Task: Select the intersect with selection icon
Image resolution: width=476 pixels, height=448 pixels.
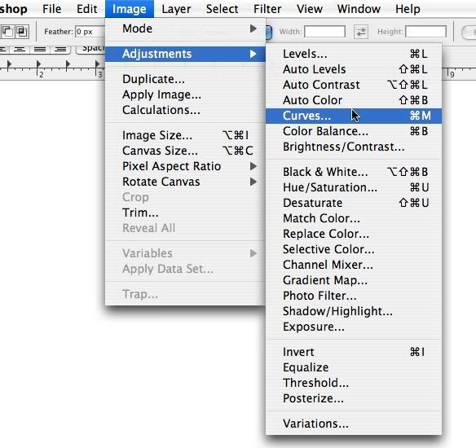Action: [22, 32]
